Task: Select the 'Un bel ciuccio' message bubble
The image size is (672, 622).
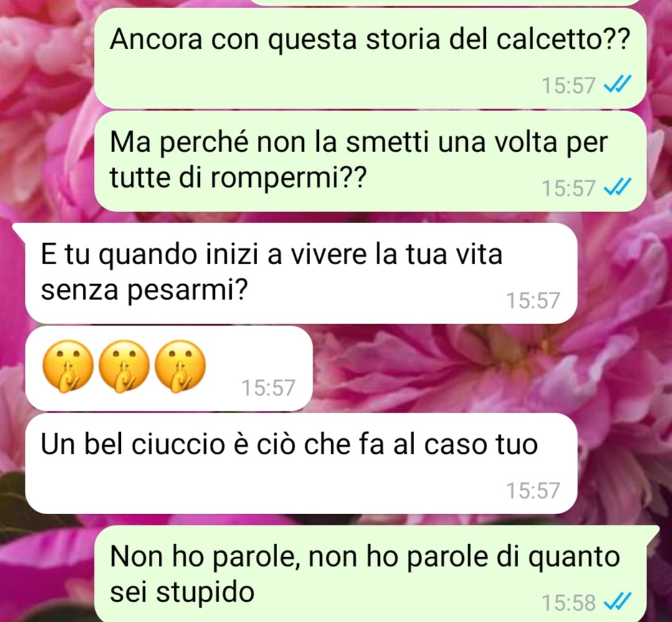Action: [x=301, y=463]
